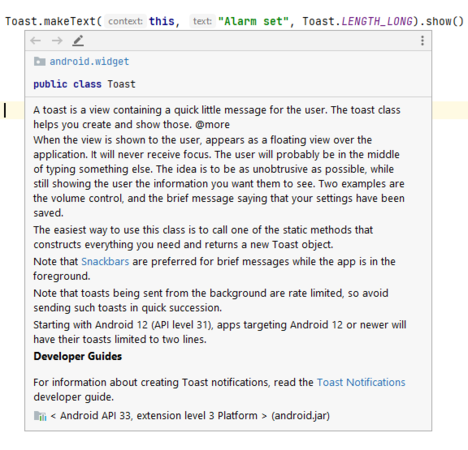Click the package folder icon beside android.widget

[40, 61]
